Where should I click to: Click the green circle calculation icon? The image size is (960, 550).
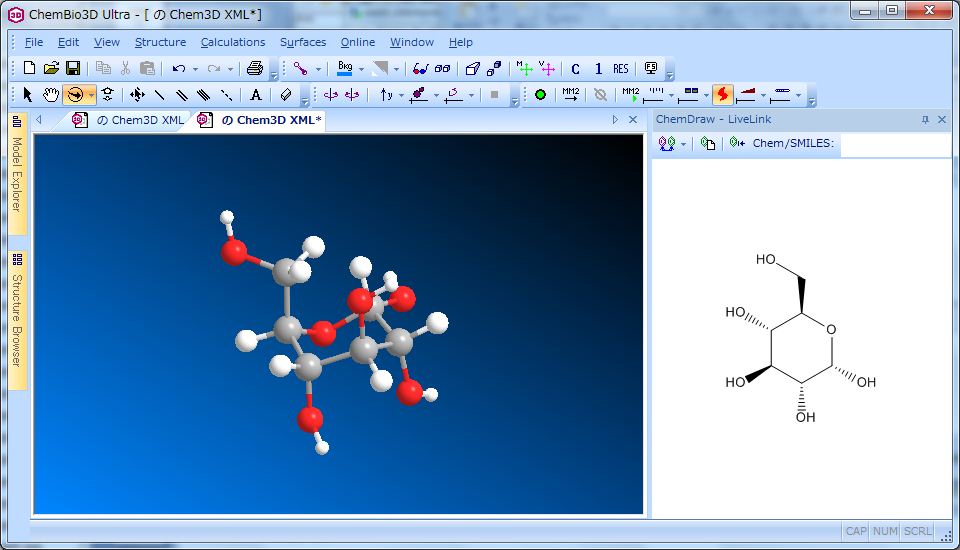[540, 95]
